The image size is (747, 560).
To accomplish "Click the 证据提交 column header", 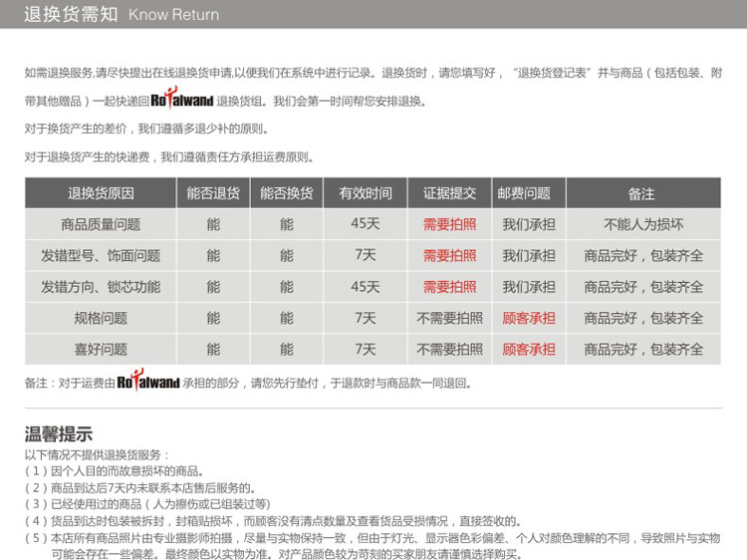I will [x=450, y=193].
